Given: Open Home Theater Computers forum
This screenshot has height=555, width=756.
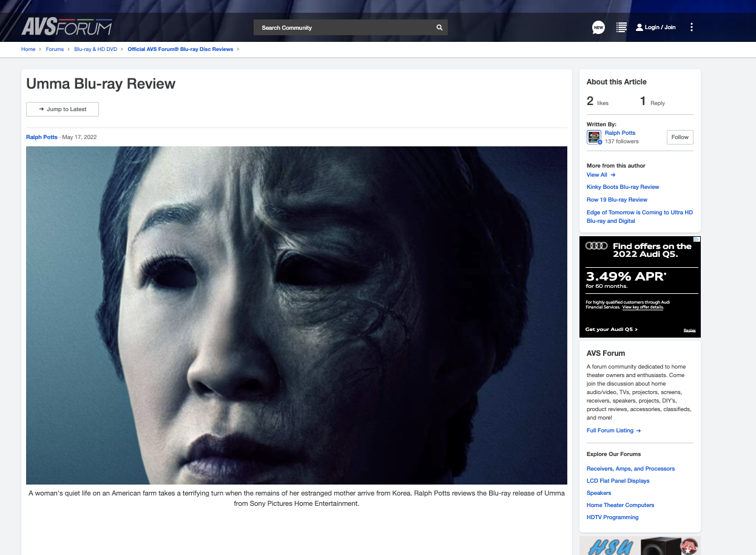Looking at the screenshot, I should [621, 505].
